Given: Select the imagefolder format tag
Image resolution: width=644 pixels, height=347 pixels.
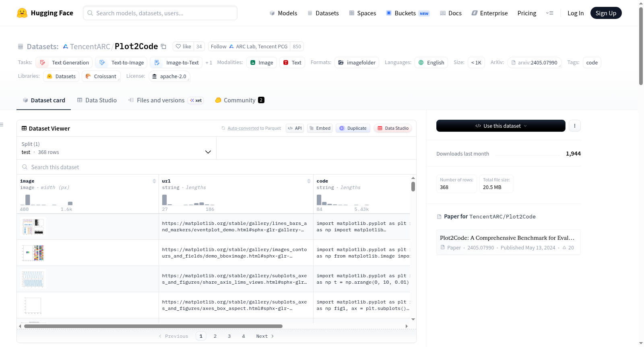Looking at the screenshot, I should tap(357, 62).
